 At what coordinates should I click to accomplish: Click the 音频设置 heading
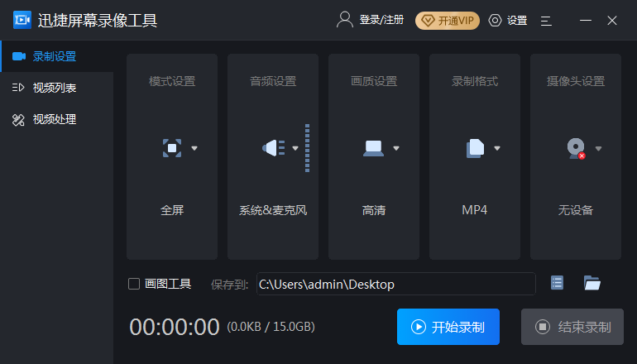pos(273,81)
